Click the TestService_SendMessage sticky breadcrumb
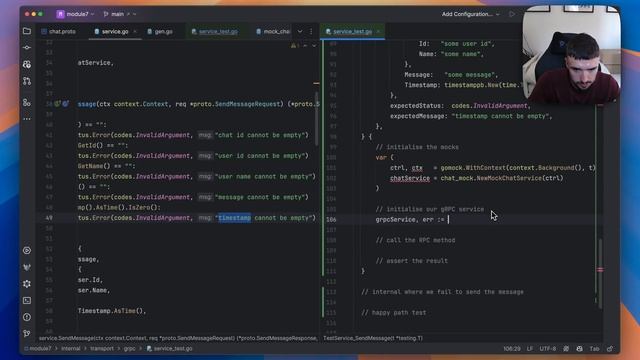The image size is (640, 360). (373, 338)
